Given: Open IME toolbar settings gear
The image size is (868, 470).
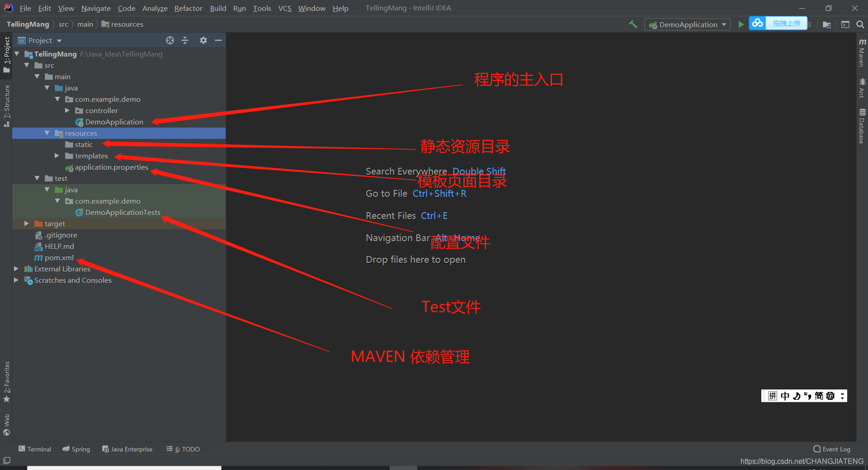Looking at the screenshot, I should pos(830,396).
